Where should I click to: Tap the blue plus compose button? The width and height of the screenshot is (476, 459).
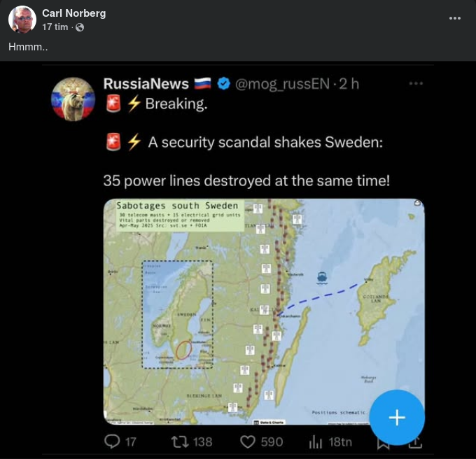(x=397, y=418)
